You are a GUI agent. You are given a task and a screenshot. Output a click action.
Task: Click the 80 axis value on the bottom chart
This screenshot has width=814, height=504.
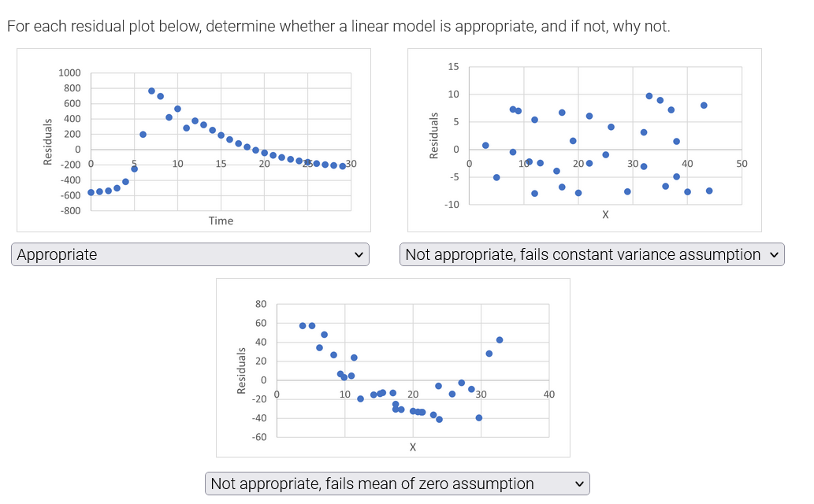tap(262, 305)
